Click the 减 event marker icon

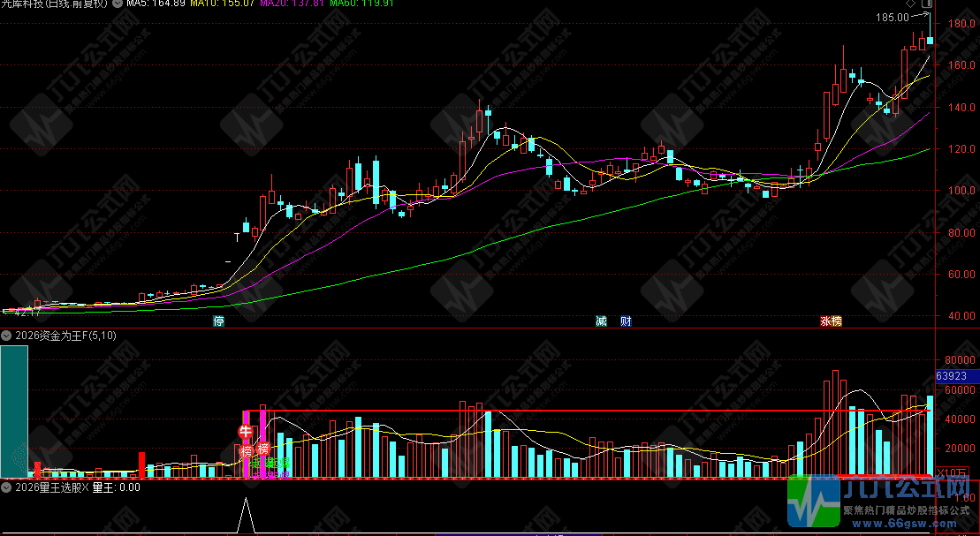[602, 321]
